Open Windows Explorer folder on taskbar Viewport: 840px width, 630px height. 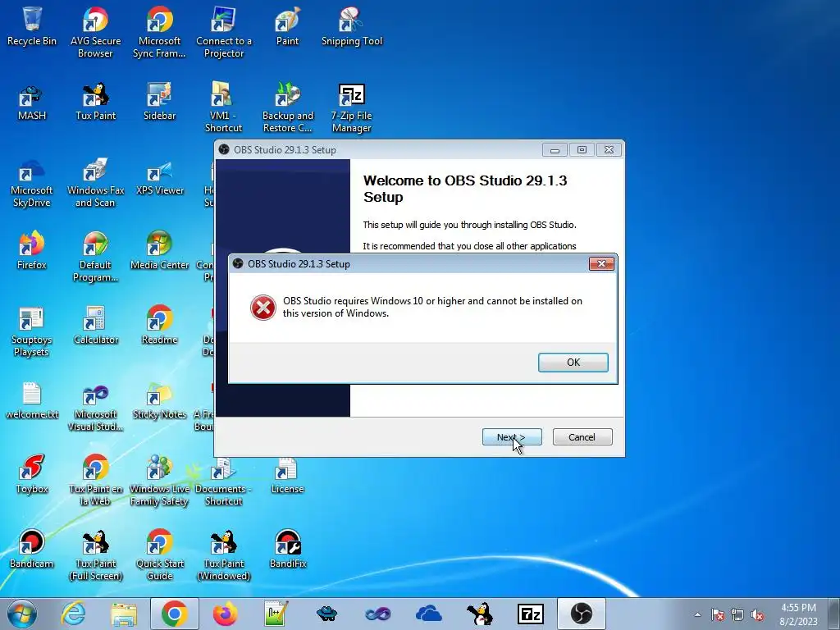coord(124,614)
